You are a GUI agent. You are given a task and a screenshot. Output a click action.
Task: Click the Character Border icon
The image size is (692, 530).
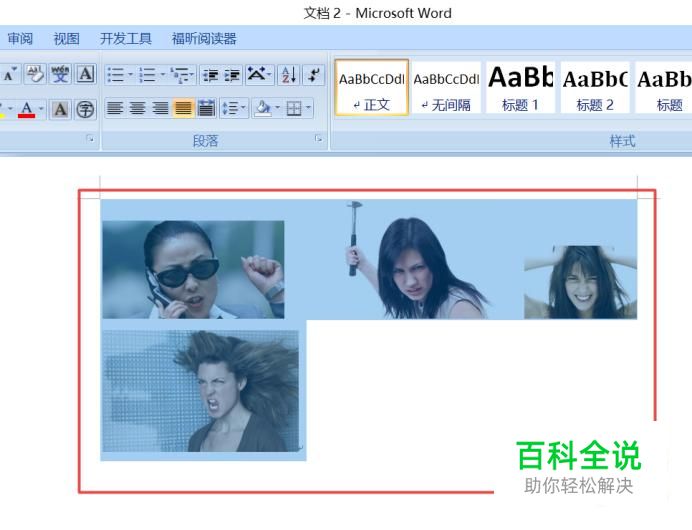[86, 74]
